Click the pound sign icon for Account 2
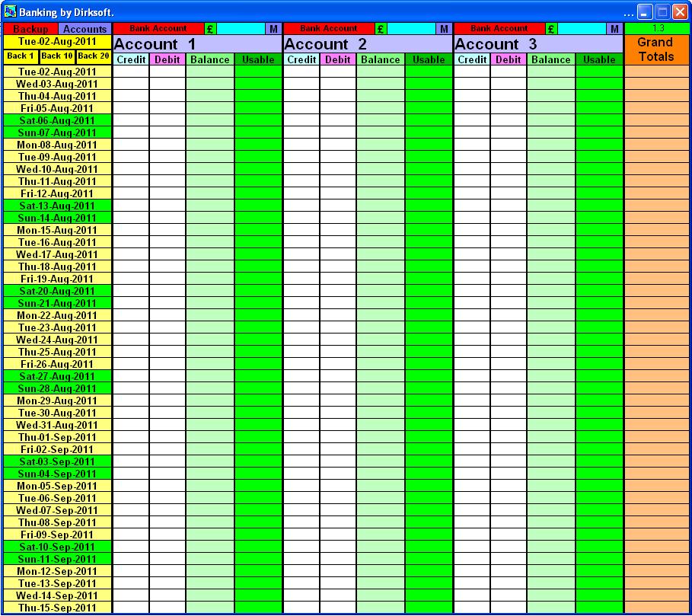Viewport: 692px width, 616px height. pyautogui.click(x=381, y=29)
